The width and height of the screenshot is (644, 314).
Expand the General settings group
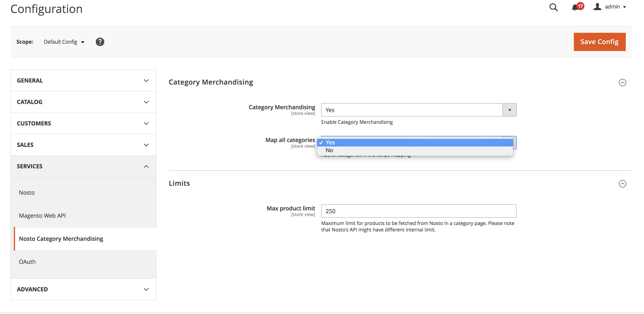83,80
